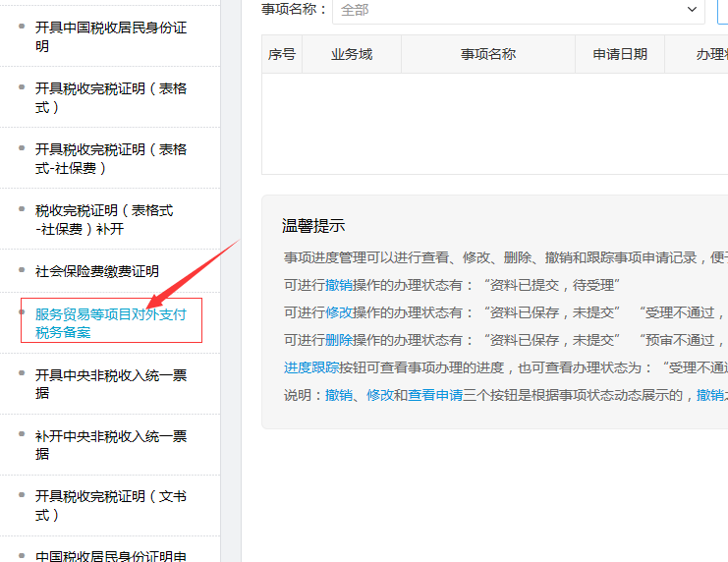This screenshot has width=728, height=562.
Task: Click the 序号 column header
Action: (x=282, y=55)
